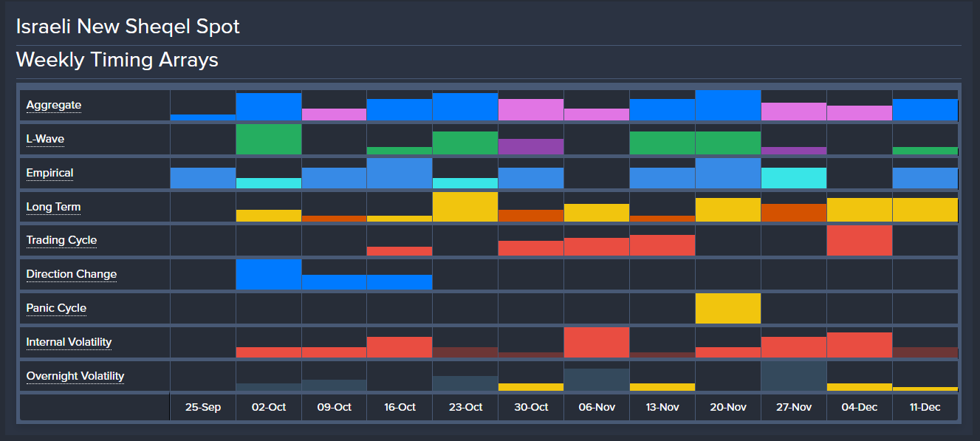Image resolution: width=980 pixels, height=441 pixels.
Task: Click the Overnight Volatility label
Action: (x=75, y=376)
